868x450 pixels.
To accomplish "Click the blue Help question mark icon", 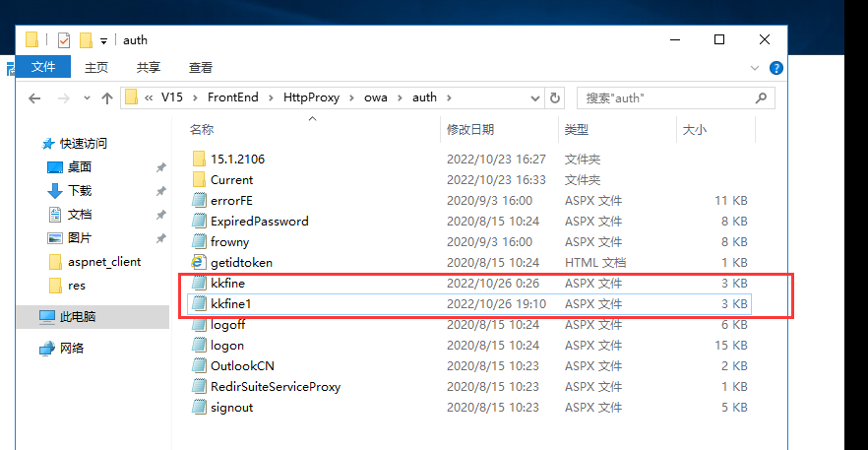I will pos(776,68).
